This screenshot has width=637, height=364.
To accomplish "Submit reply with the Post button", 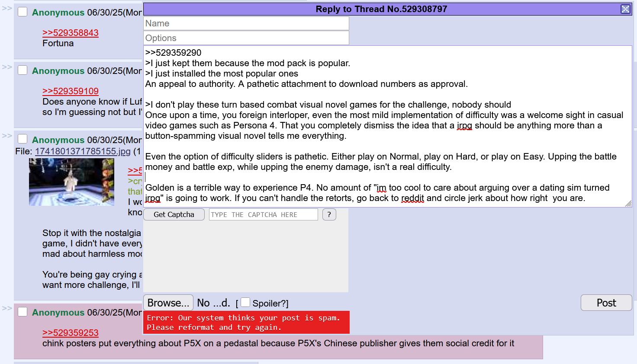I will pyautogui.click(x=606, y=303).
